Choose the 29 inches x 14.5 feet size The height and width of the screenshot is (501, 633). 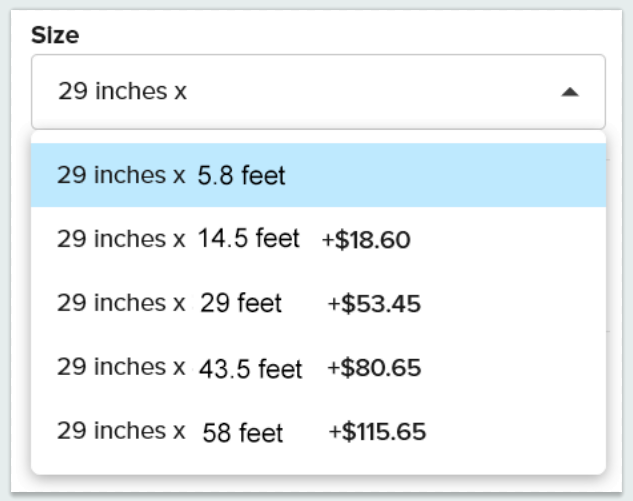(x=318, y=239)
